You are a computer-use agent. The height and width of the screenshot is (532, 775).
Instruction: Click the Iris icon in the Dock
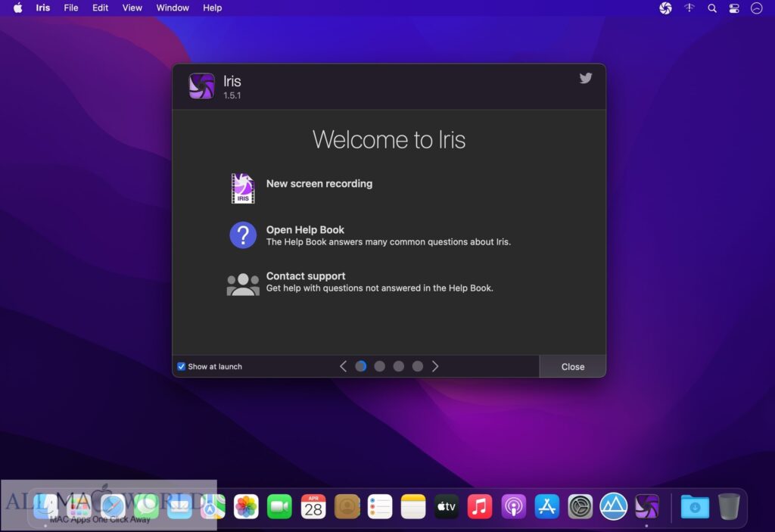[647, 507]
